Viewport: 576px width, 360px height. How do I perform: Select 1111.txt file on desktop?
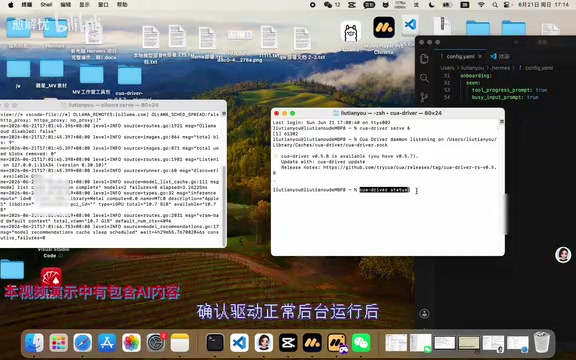click(x=269, y=42)
